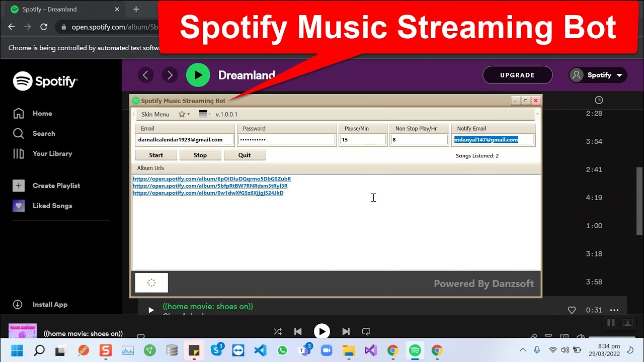The width and height of the screenshot is (644, 362).
Task: Click the Create Playlist plus icon
Action: pos(19,186)
